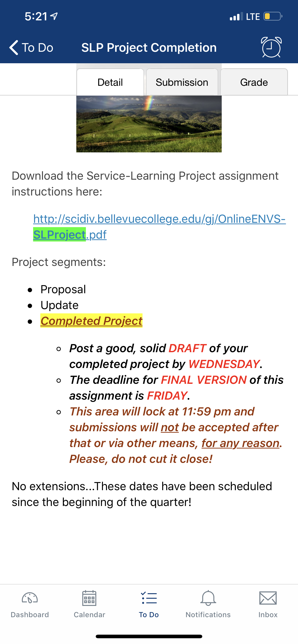Open the OnlineENVS-SLProject.pdf link

pos(159,226)
